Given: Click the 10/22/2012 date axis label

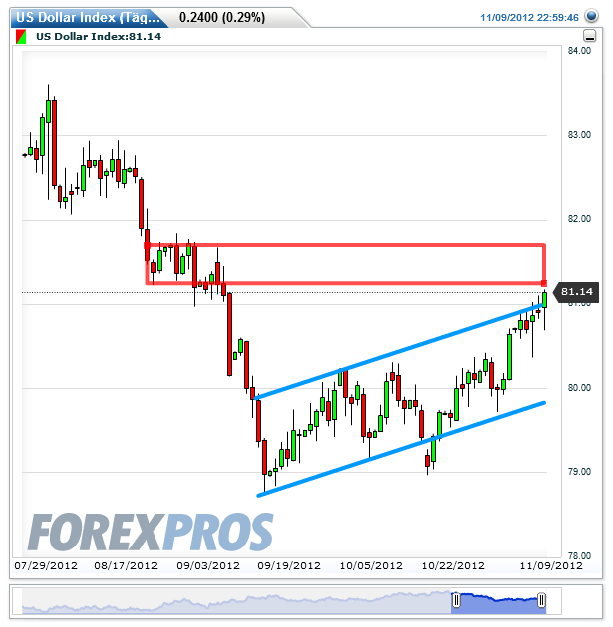Looking at the screenshot, I should pyautogui.click(x=453, y=565).
